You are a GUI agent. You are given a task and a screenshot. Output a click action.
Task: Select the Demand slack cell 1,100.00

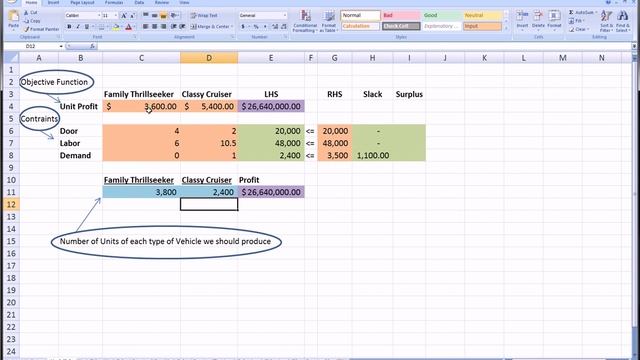(373, 156)
